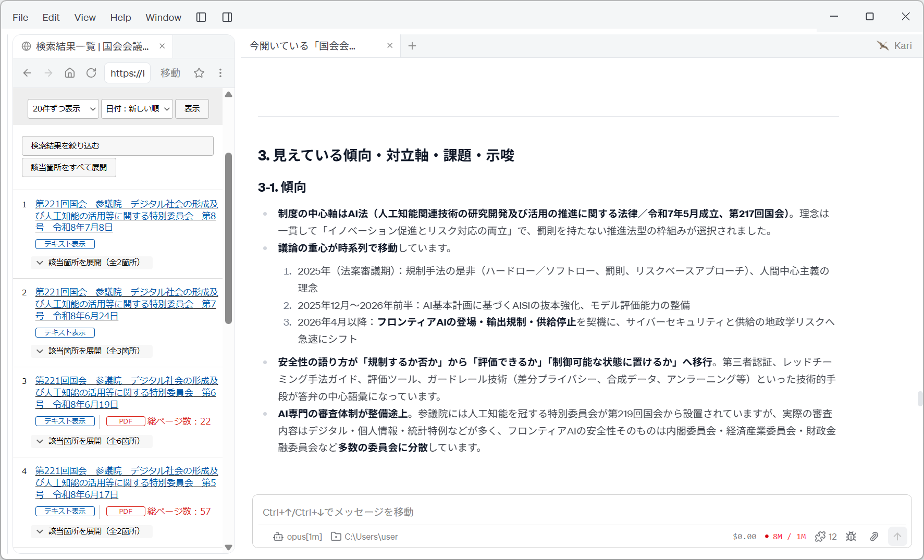Viewport: 924px width, 560px height.
Task: Click scroll down arrow in results pane
Action: (228, 547)
